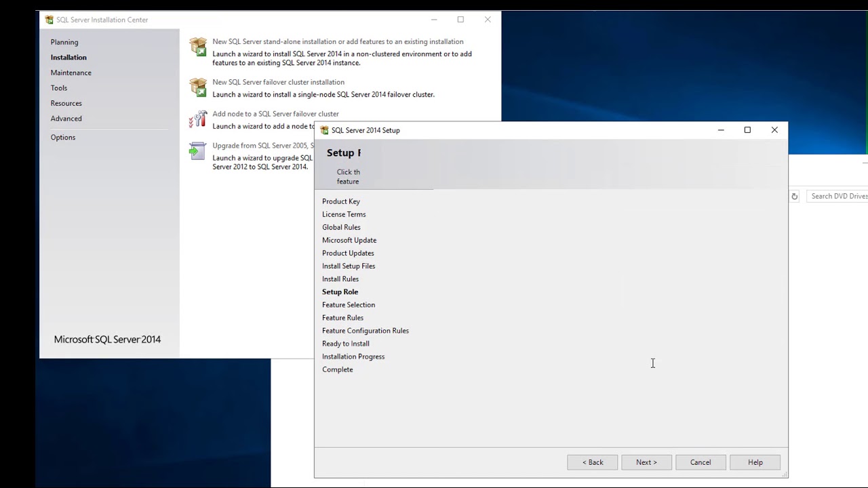Click the Installation Progress step
Screen dimensions: 868x488
353,357
